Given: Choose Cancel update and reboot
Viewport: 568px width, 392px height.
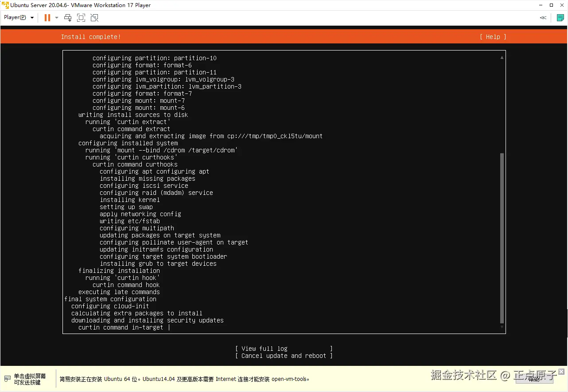Looking at the screenshot, I should [x=284, y=356].
